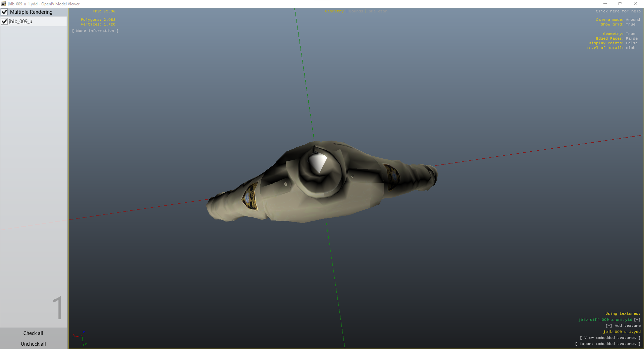This screenshot has height=349, width=644.
Task: Uncheck the jbib_009_u model checkbox
Action: click(4, 21)
